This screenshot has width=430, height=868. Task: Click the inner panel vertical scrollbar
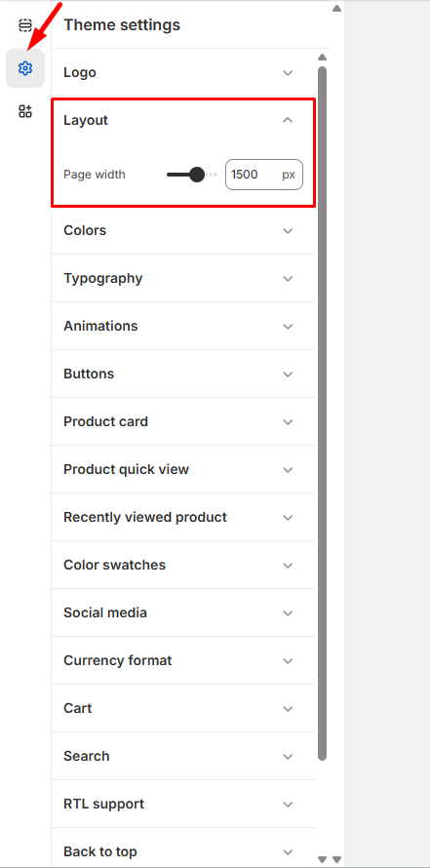323,414
